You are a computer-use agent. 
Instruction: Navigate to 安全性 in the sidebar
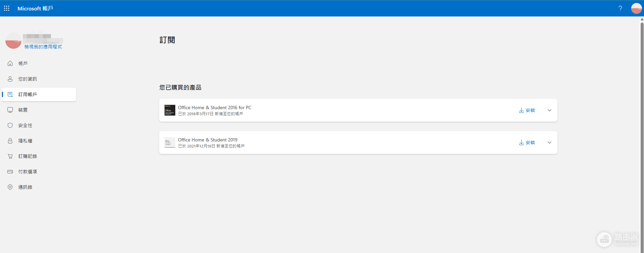pos(39,125)
